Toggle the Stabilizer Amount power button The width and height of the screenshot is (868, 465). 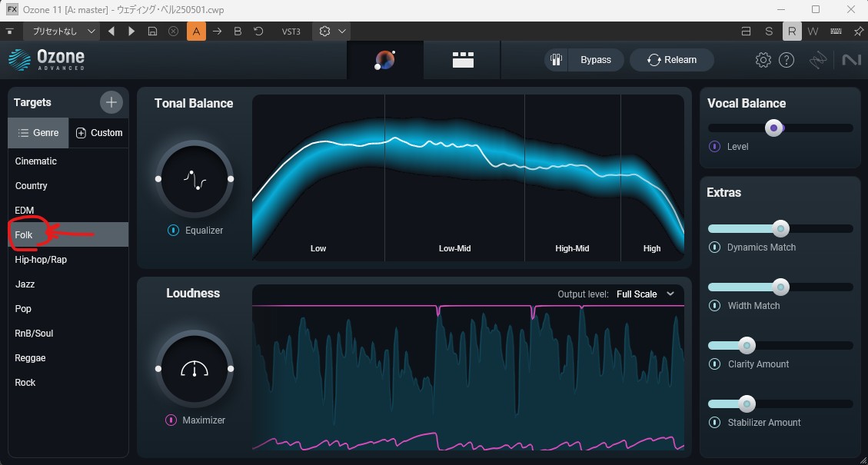pyautogui.click(x=715, y=423)
